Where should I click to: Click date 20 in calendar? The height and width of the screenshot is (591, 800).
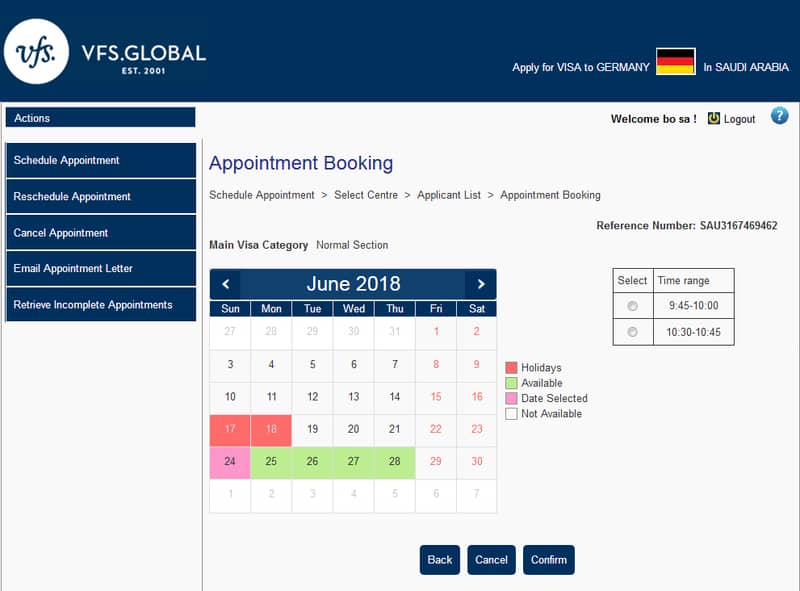tap(354, 430)
